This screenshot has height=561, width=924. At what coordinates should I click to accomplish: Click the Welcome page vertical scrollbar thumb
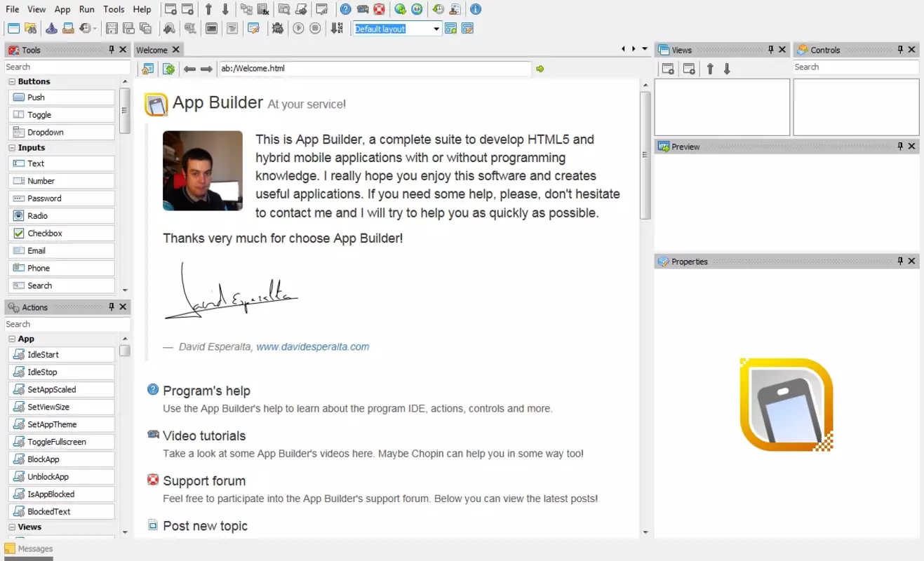click(x=645, y=156)
